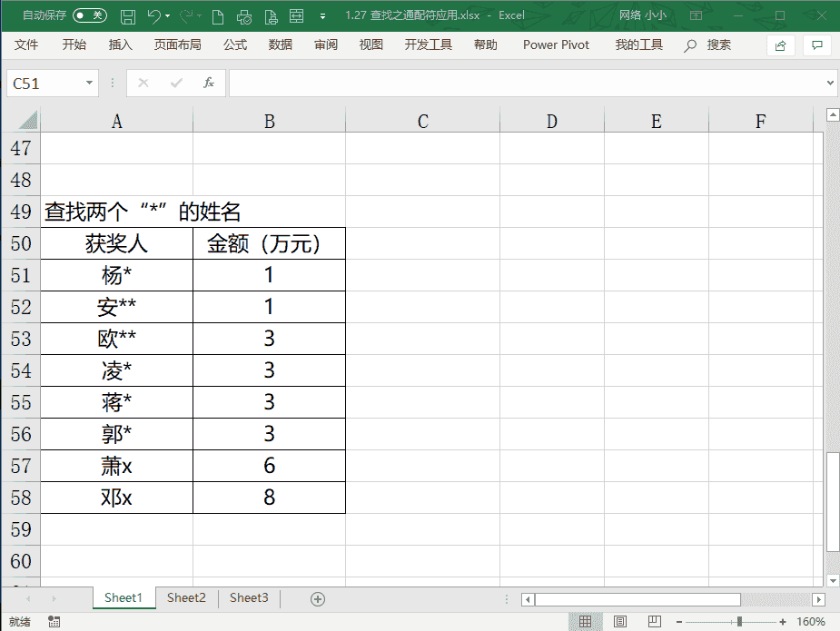This screenshot has width=840, height=631.
Task: Click the 160% zoom level
Action: [x=811, y=621]
